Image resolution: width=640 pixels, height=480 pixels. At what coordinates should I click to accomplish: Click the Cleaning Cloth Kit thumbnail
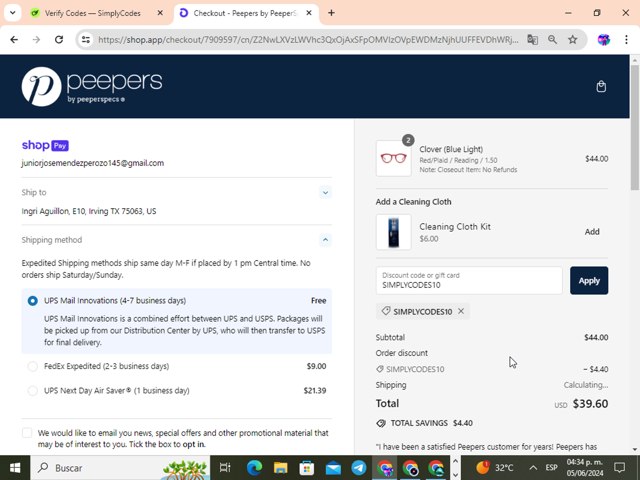393,232
